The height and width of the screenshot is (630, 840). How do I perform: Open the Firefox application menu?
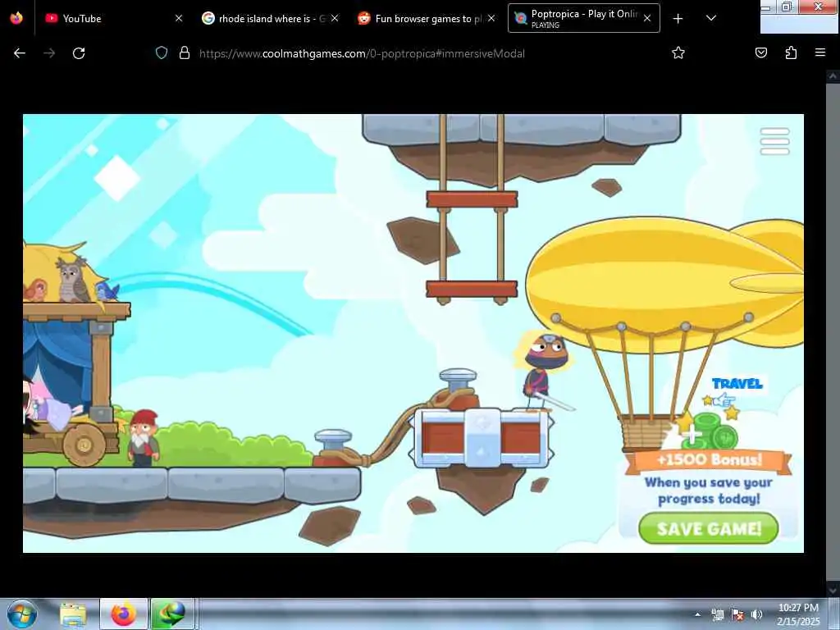click(x=820, y=53)
